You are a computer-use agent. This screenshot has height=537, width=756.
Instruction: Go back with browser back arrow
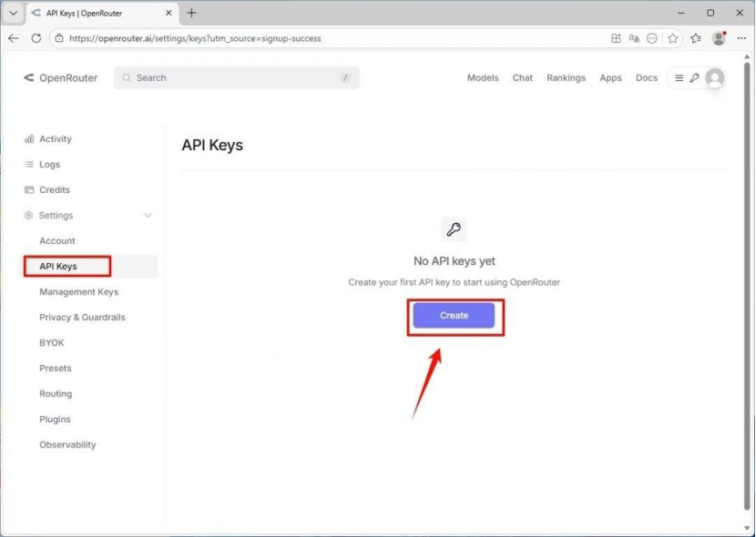pos(14,38)
